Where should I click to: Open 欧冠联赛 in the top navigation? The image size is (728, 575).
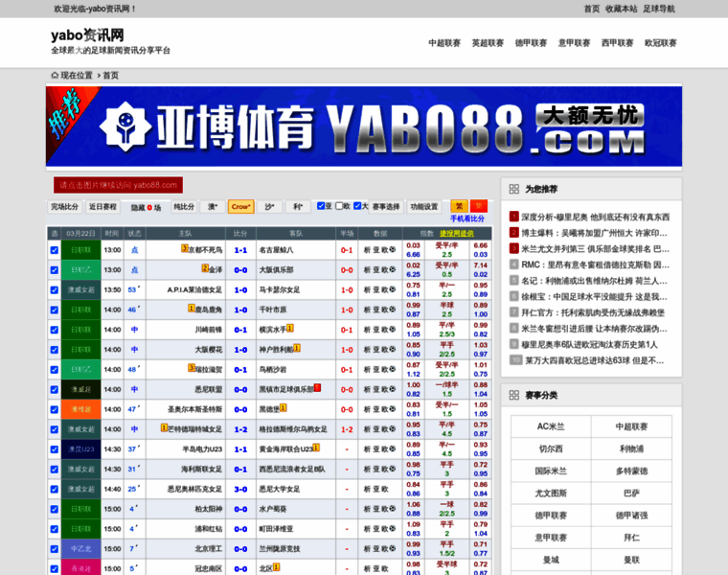[x=660, y=43]
